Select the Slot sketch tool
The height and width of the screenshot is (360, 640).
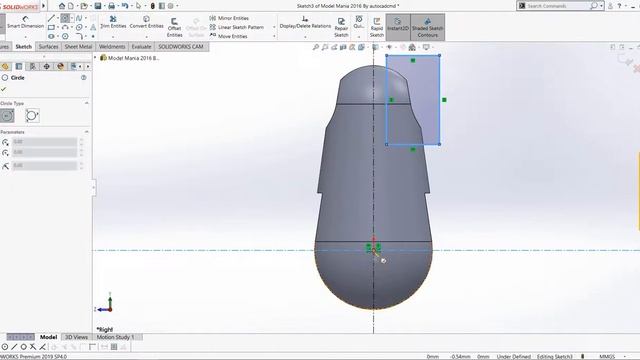coord(51,36)
